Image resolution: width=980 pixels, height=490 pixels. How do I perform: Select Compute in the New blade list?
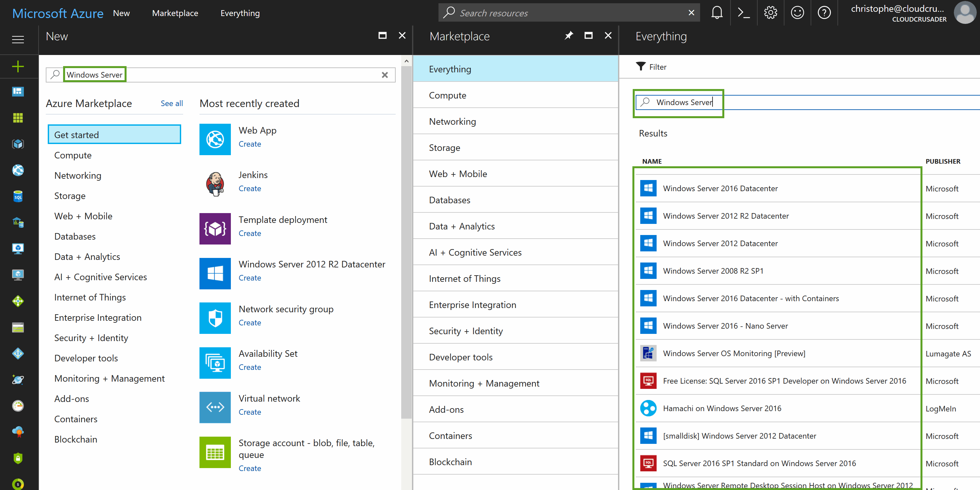[x=73, y=155]
